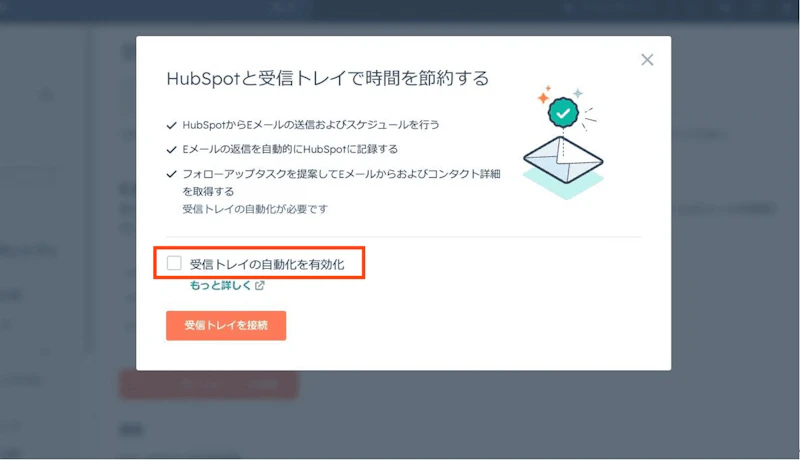Image resolution: width=800 pixels, height=460 pixels.
Task: Click the text Eメールの返信を自動的にHubSpotに記録する
Action: click(290, 149)
